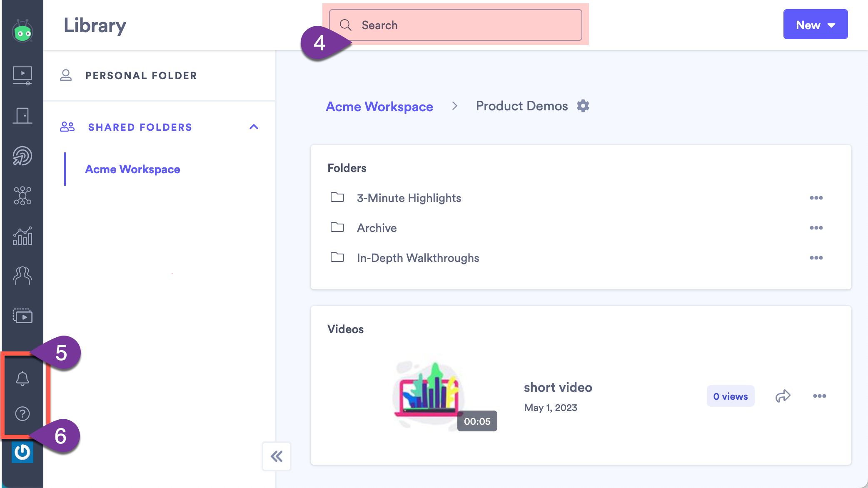This screenshot has height=488, width=868.
Task: Click the blue power account icon
Action: [22, 452]
